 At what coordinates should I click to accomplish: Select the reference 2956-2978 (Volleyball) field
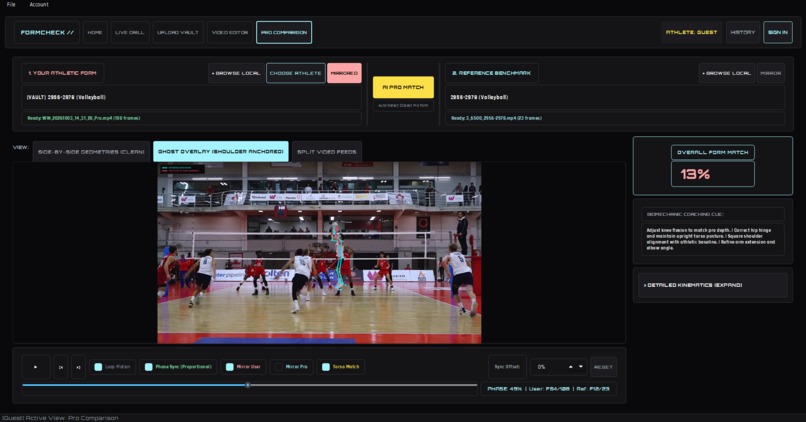pyautogui.click(x=615, y=97)
